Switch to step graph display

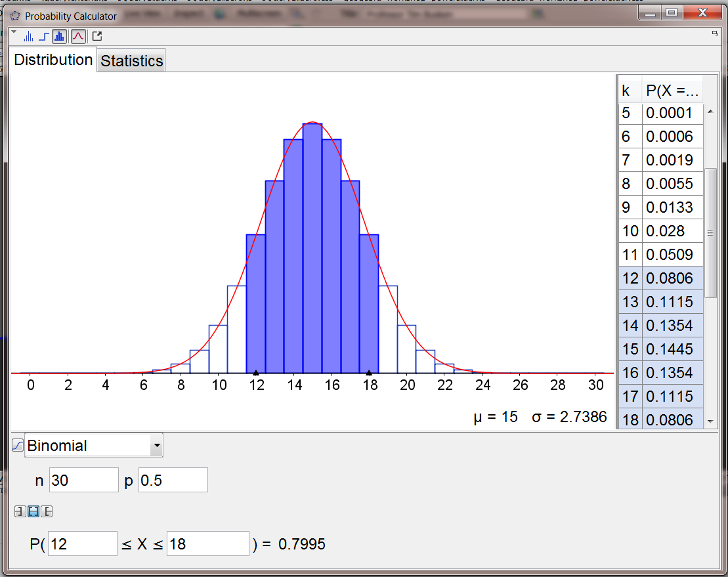(43, 37)
